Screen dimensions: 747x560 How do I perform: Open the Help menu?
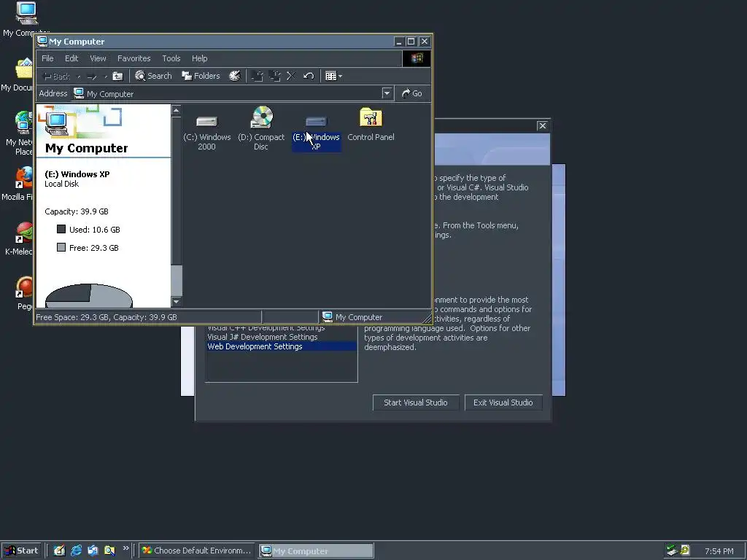(200, 58)
